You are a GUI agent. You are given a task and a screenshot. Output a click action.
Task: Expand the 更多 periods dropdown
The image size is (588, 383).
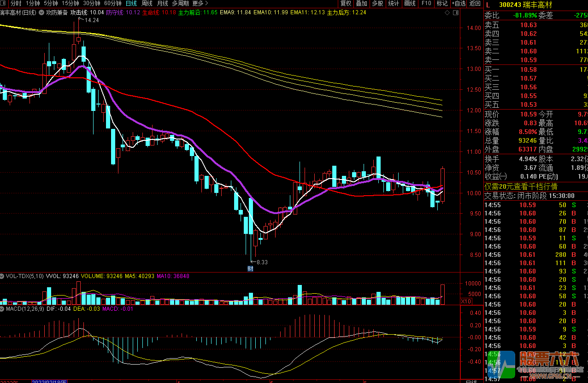coord(200,3)
